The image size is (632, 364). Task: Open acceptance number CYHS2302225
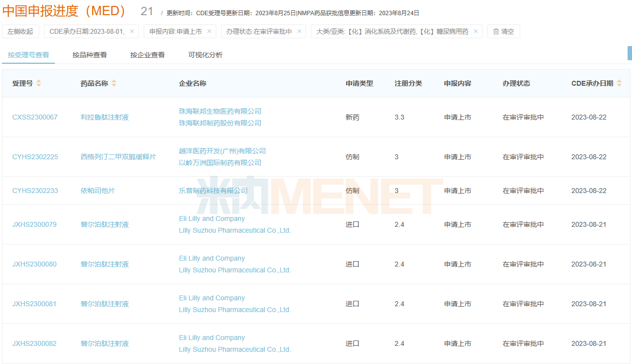tap(35, 157)
